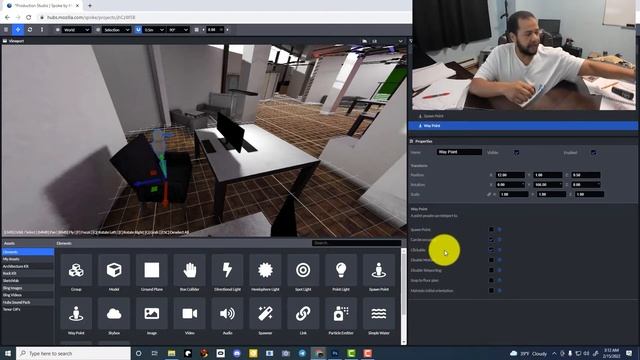Open the Windows Start menu
This screenshot has width=640, height=360.
click(8, 353)
